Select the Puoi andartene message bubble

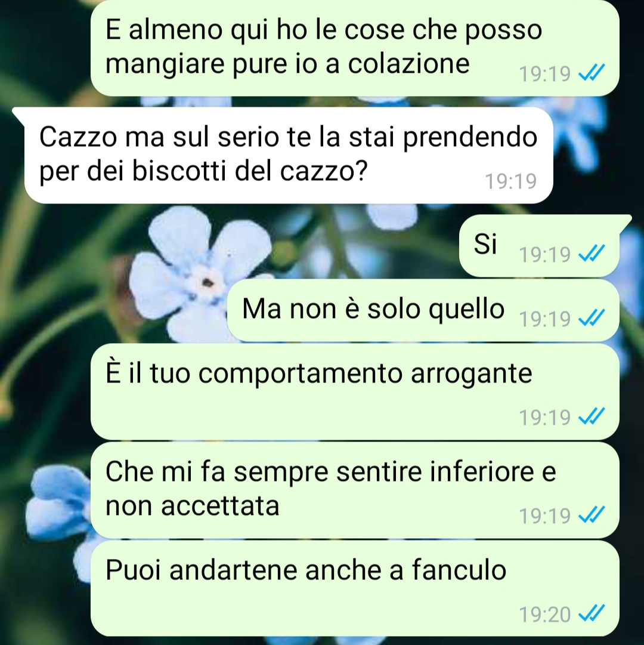pyautogui.click(x=355, y=588)
